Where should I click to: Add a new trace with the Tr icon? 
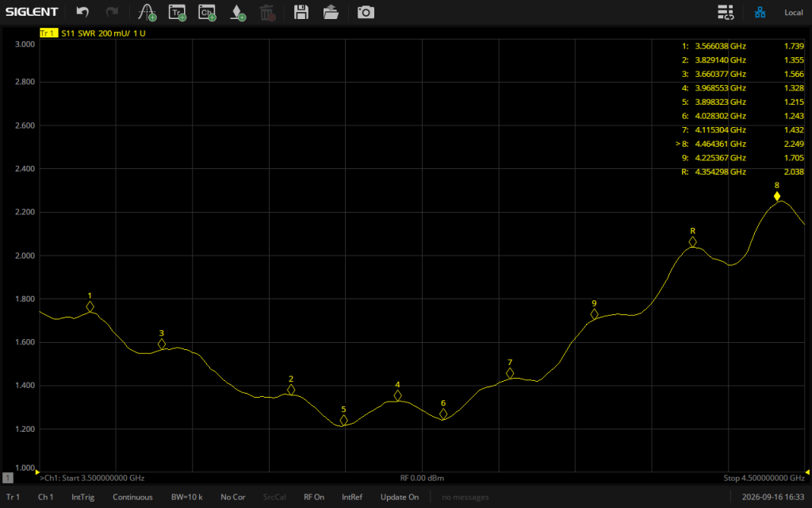pyautogui.click(x=178, y=13)
